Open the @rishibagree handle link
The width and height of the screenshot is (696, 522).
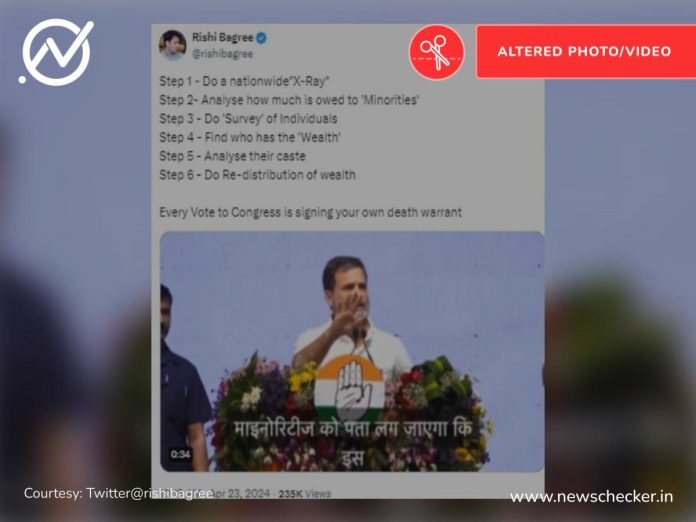[222, 54]
